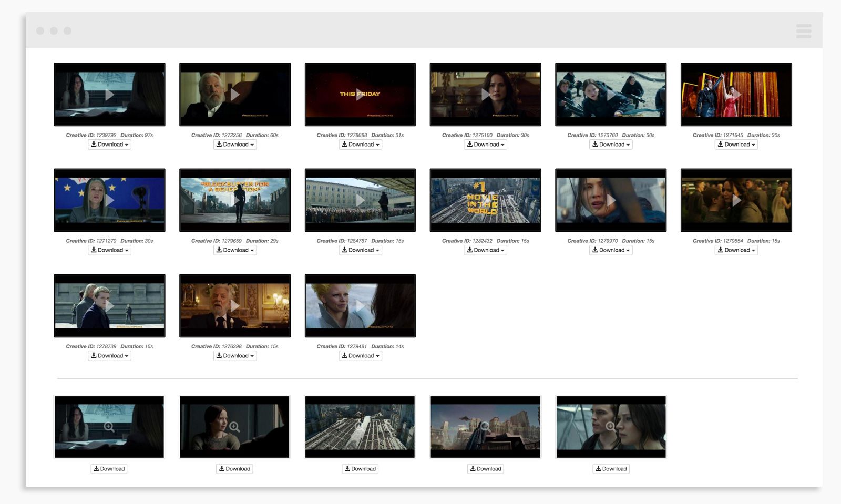Open Download dropdown for Creative ID 1276398
The width and height of the screenshot is (841, 504).
point(235,356)
